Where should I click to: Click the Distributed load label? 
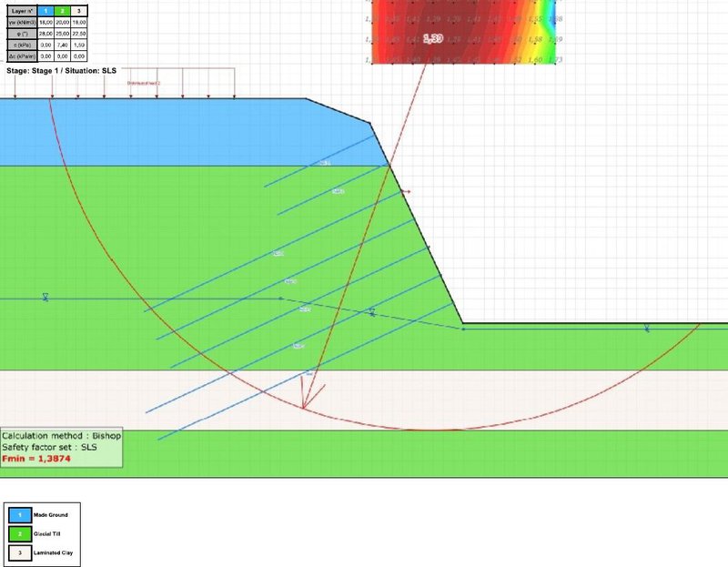144,83
